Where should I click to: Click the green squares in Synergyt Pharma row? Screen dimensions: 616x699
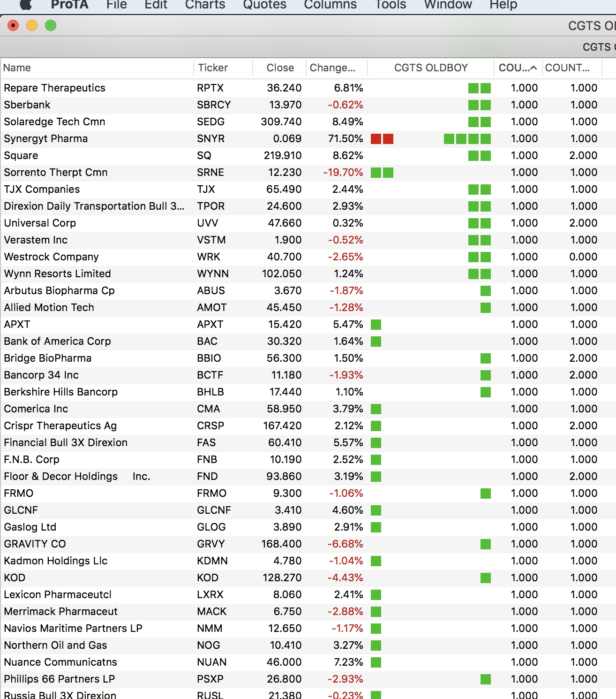pos(467,139)
